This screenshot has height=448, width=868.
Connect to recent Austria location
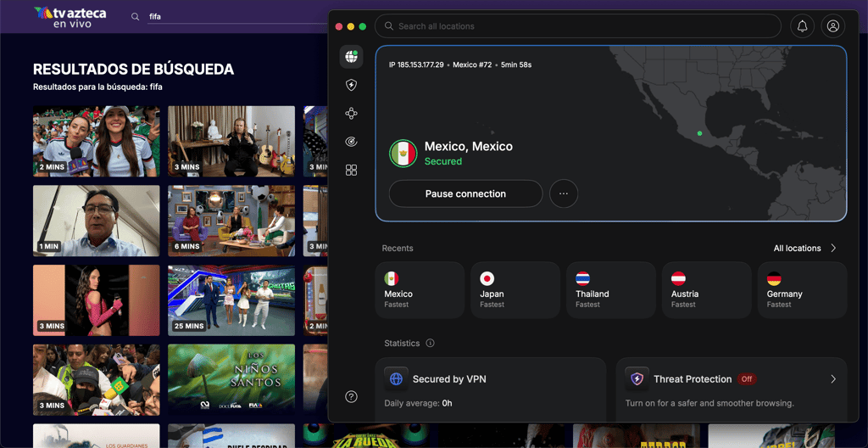pyautogui.click(x=707, y=290)
